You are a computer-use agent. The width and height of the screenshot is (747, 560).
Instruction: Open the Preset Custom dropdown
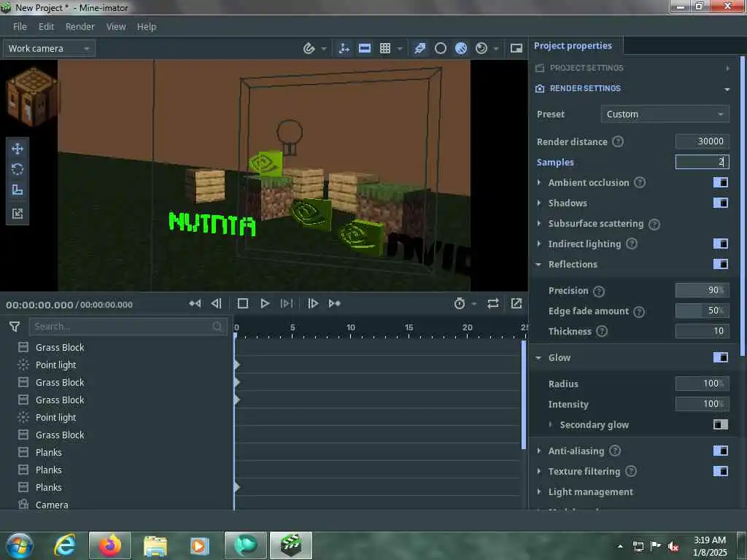point(665,114)
